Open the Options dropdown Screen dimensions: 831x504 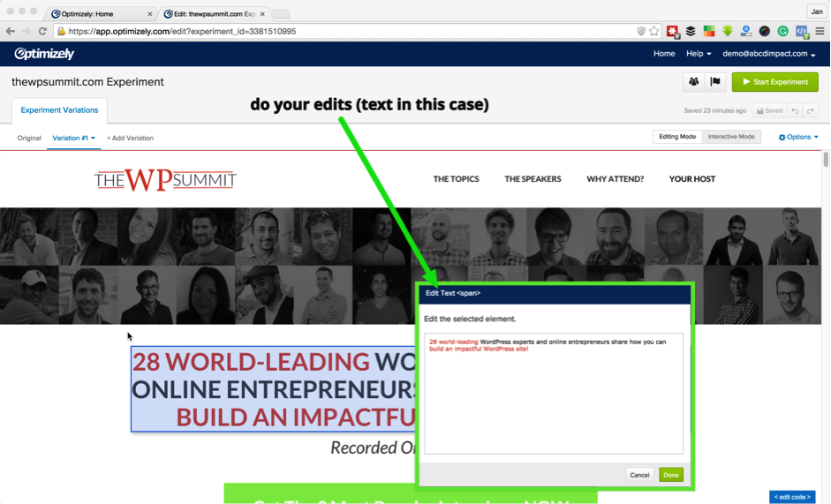click(797, 138)
